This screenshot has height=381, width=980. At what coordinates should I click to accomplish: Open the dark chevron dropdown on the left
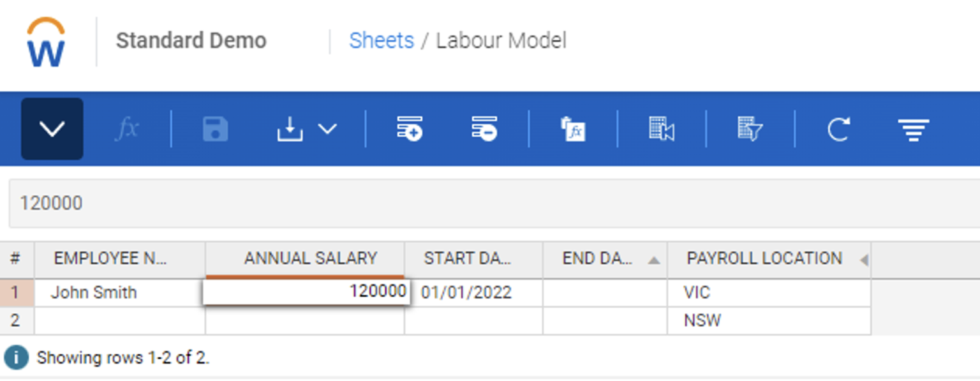coord(52,128)
